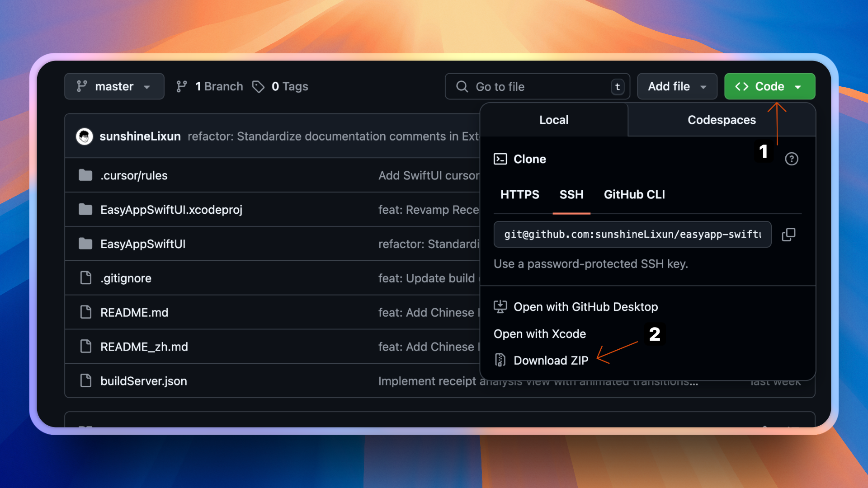
Task: Switch to the Codespaces tab
Action: point(722,120)
